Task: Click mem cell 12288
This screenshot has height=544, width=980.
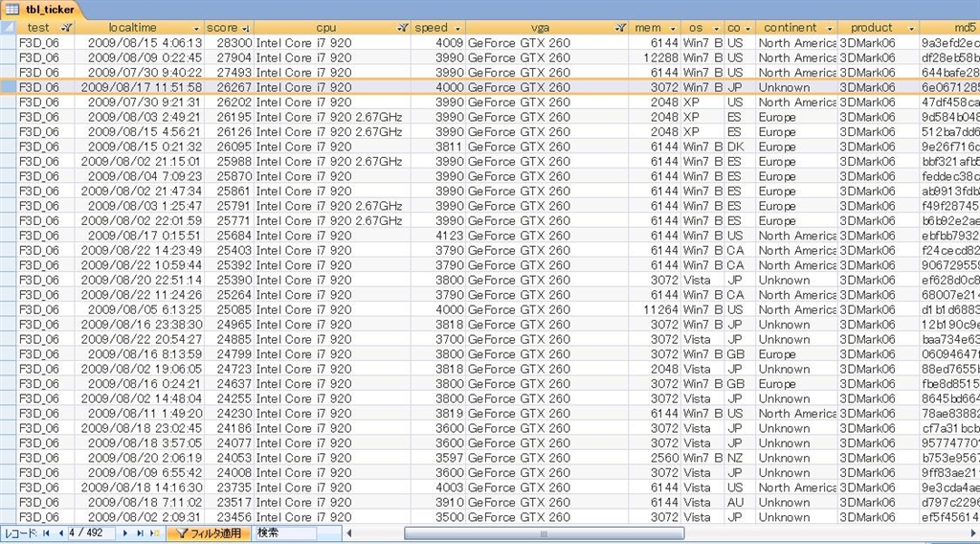Action: click(x=655, y=57)
